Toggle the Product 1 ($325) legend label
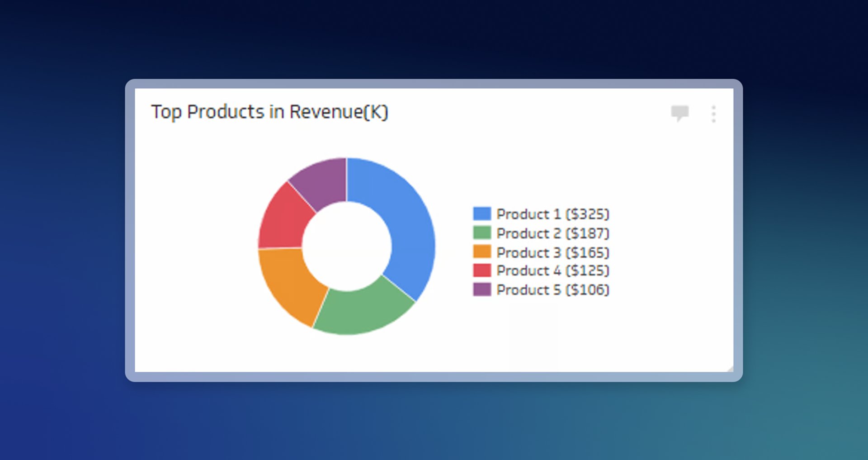Image resolution: width=868 pixels, height=460 pixels. (x=552, y=214)
